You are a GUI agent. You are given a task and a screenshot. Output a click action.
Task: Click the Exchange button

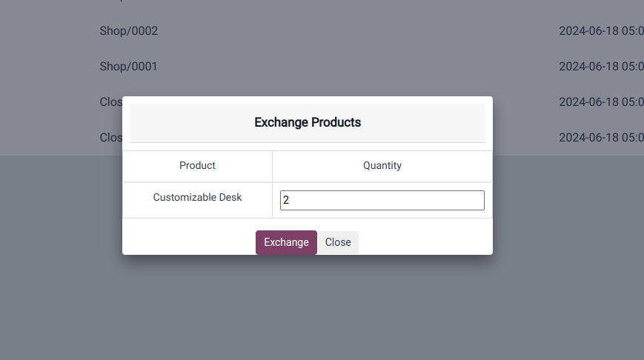286,242
